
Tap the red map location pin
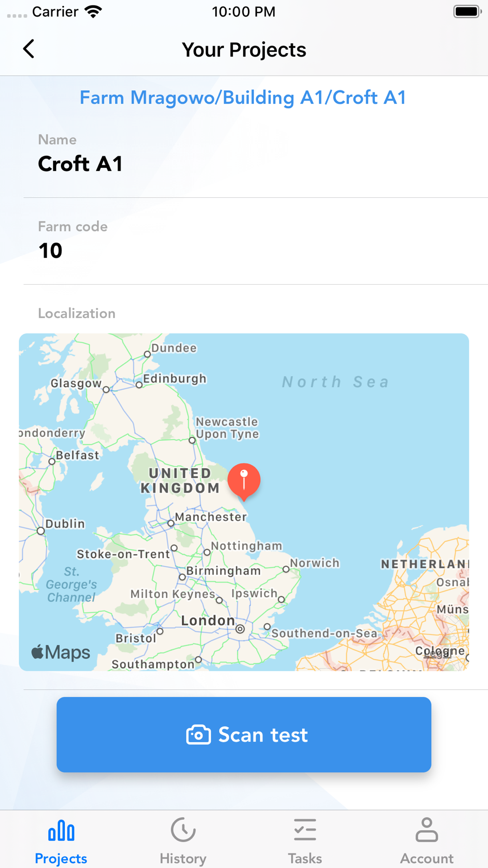point(244,482)
